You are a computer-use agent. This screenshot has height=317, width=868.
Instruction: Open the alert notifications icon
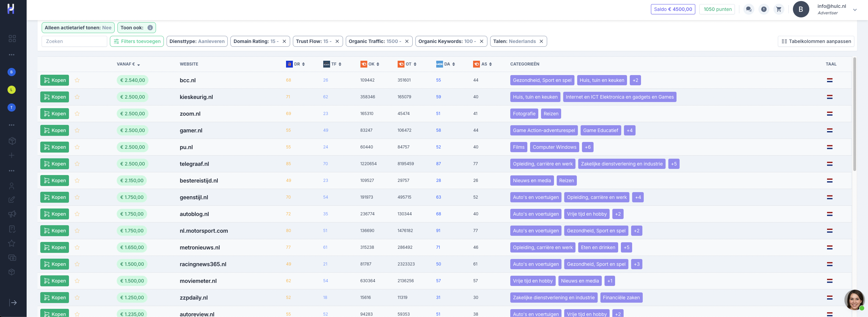764,9
